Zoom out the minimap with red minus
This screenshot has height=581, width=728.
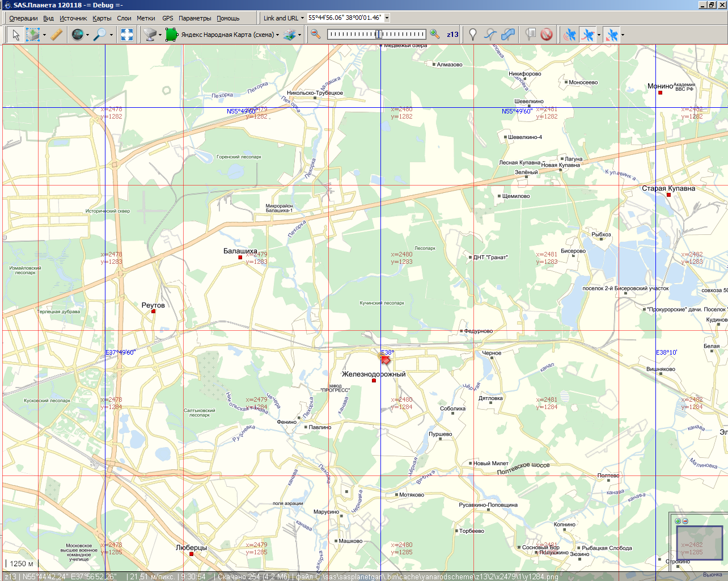pos(685,521)
